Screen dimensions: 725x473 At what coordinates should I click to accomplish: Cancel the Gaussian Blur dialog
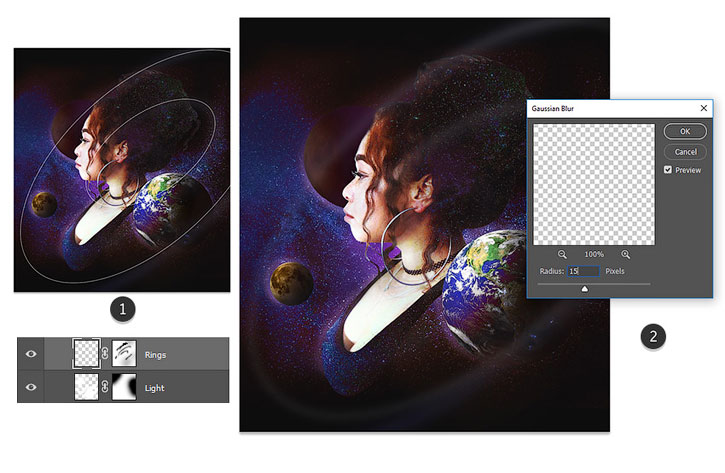tap(685, 152)
